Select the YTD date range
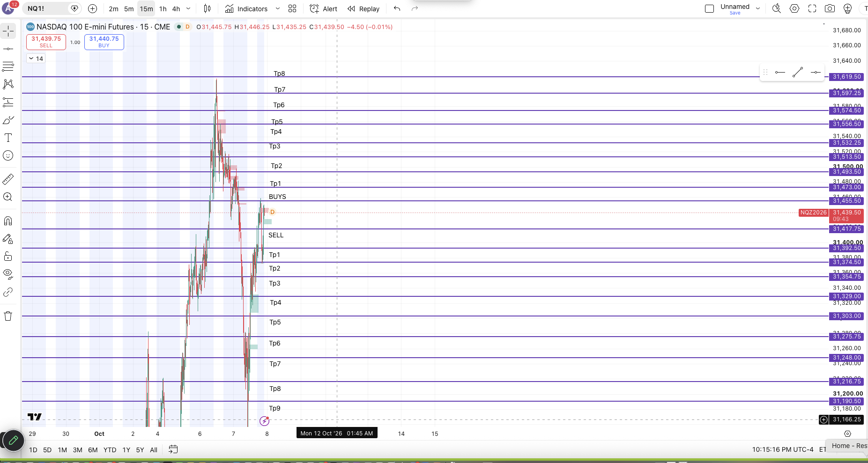Screen dimensions: 868x463 pos(110,450)
